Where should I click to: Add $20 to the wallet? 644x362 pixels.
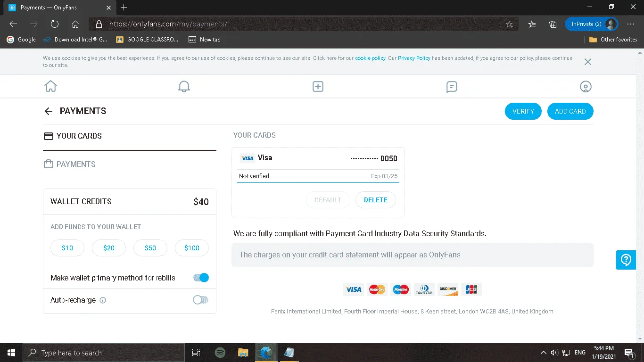coord(109,248)
